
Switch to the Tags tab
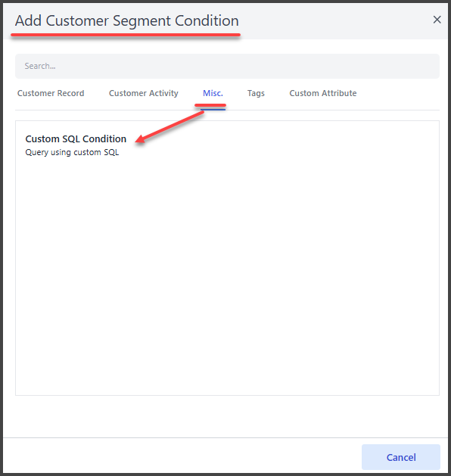[256, 93]
